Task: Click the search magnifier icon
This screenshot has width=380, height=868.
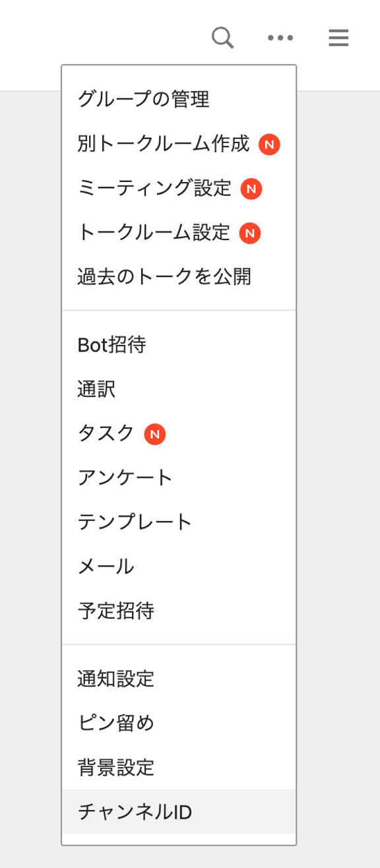Action: point(223,38)
